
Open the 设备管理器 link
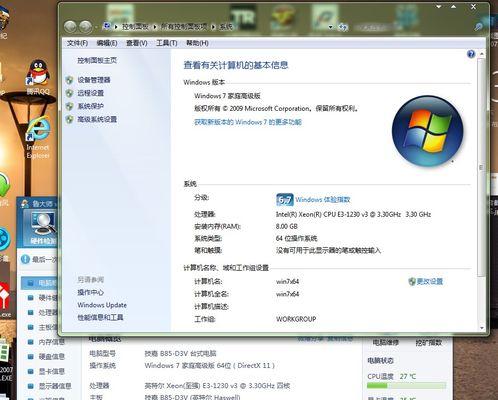pos(94,80)
